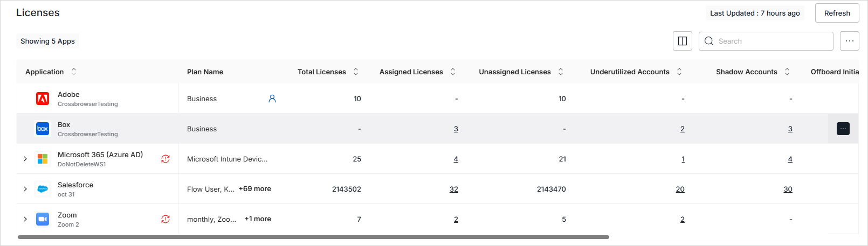Click Microsoft Intune Devic... plan name
Image resolution: width=868 pixels, height=246 pixels.
point(227,159)
